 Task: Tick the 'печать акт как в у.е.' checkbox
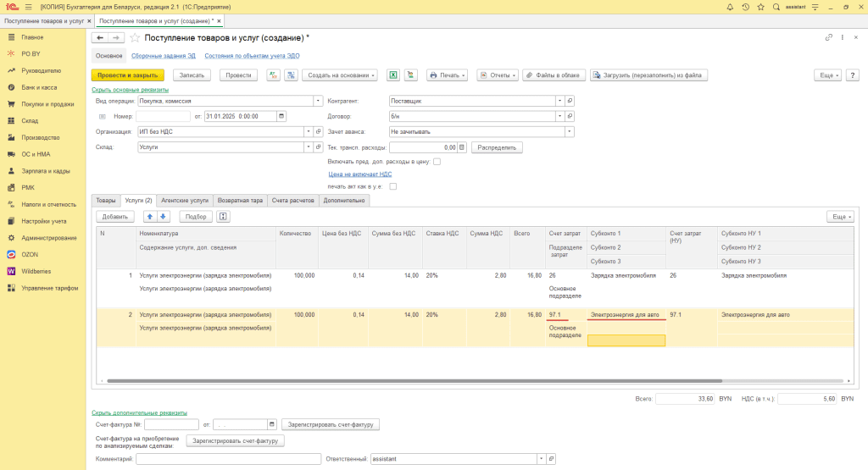(x=392, y=186)
